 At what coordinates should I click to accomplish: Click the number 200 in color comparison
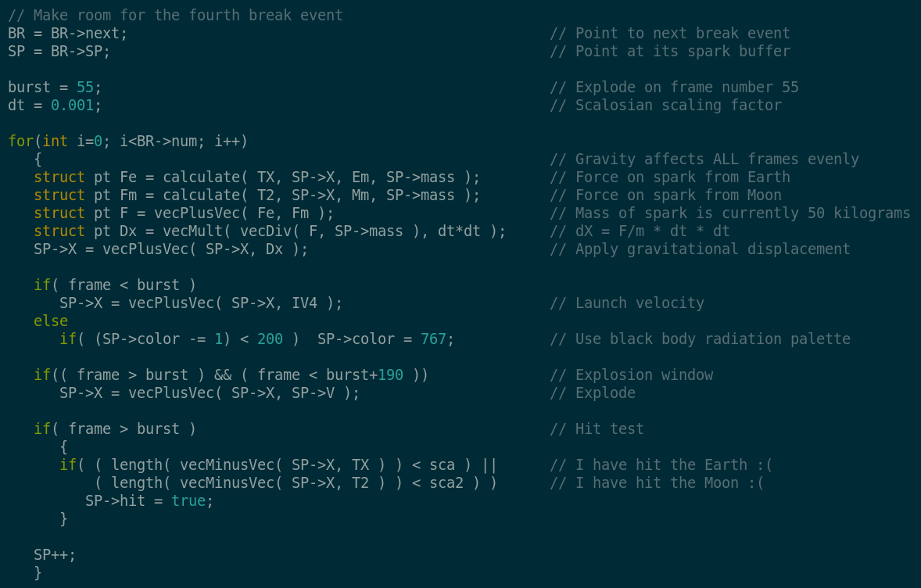(x=270, y=339)
